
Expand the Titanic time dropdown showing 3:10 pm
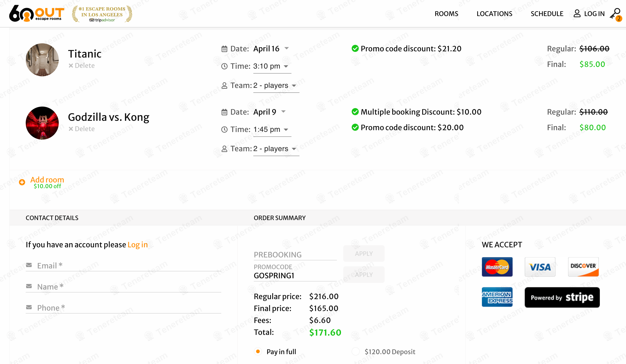click(271, 66)
